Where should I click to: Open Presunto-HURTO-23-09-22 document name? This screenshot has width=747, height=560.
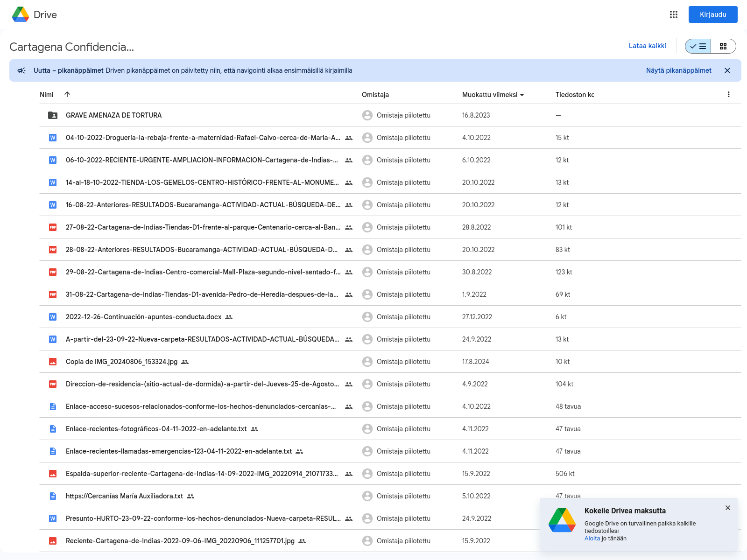coord(203,518)
